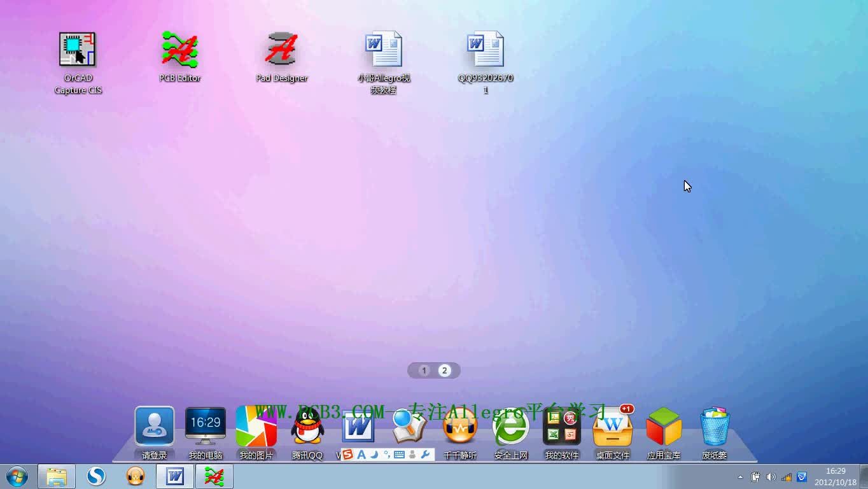This screenshot has width=868, height=489.
Task: Show hidden system tray icons
Action: [740, 477]
